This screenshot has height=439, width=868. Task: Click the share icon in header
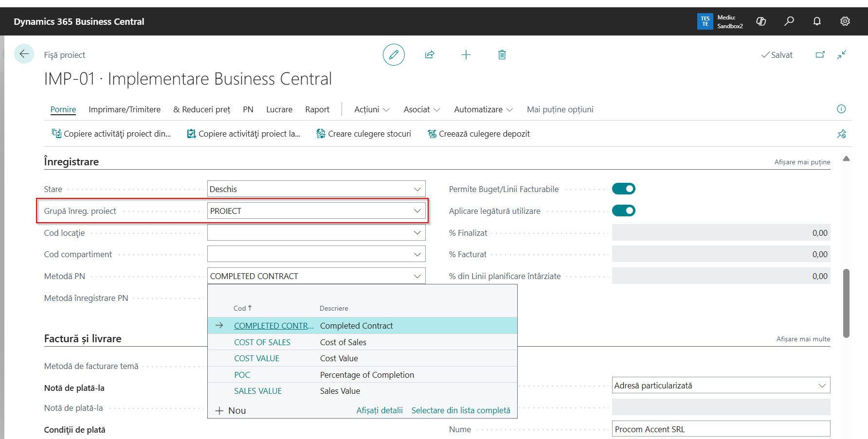click(x=430, y=54)
